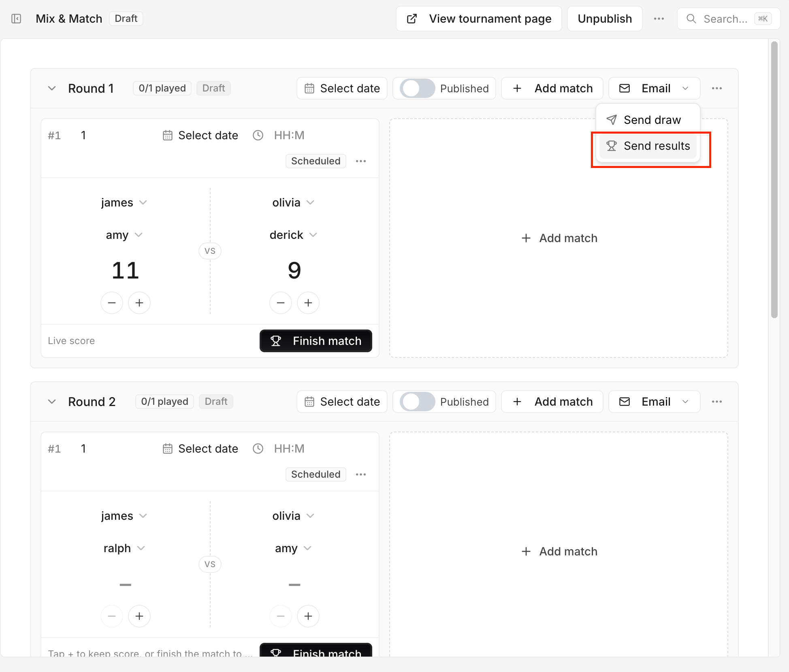
Task: Open Round 1 more options ellipsis
Action: click(717, 88)
